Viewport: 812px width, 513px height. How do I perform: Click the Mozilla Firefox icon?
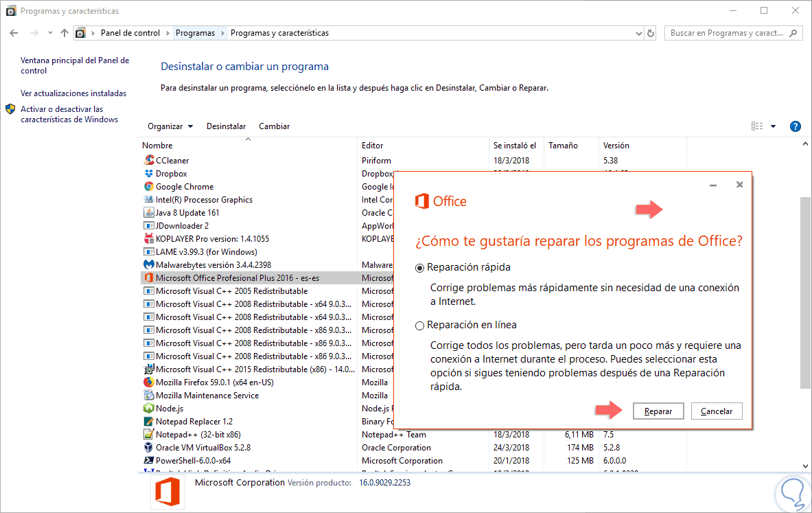pos(149,382)
